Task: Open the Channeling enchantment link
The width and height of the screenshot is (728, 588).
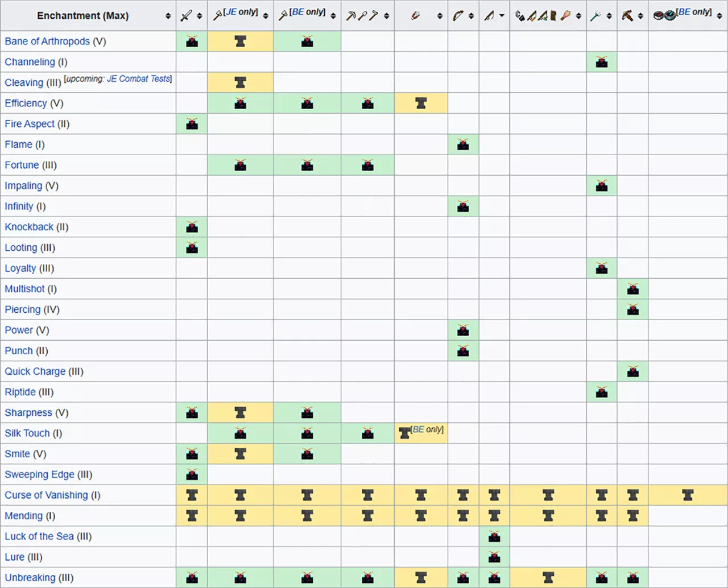Action: pos(30,62)
